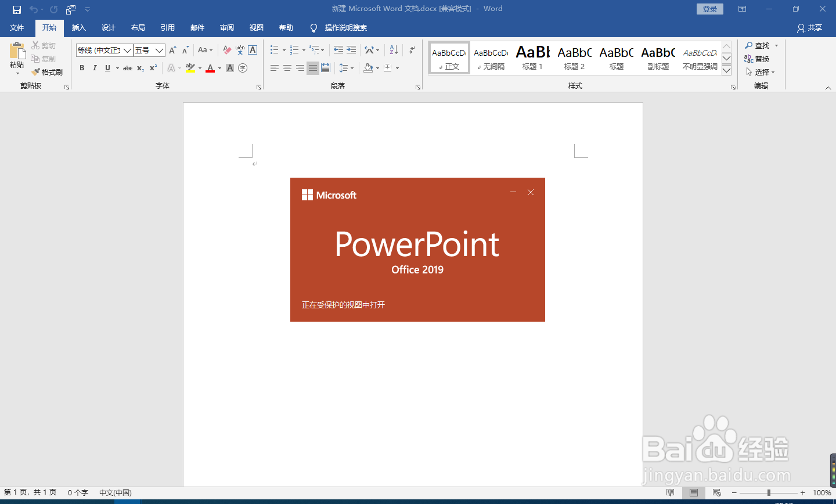This screenshot has height=504, width=836.
Task: Click the yellow text highlight color button
Action: point(190,68)
